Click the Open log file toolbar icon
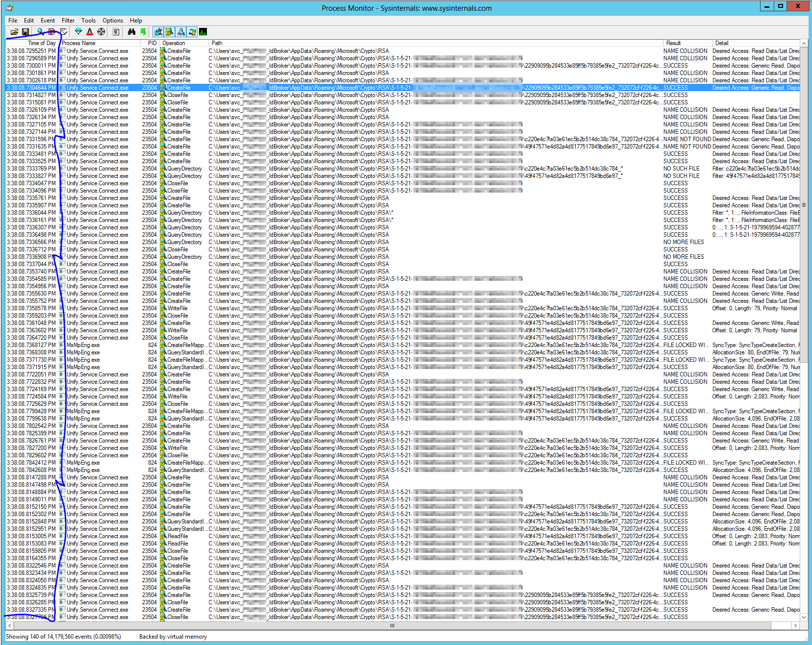 [x=14, y=32]
